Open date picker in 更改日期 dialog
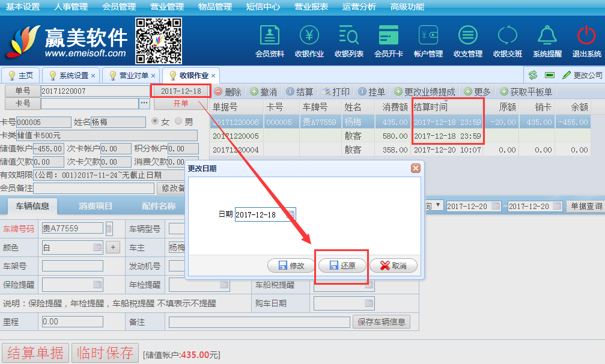Viewport: 605px width, 364px height. [x=290, y=214]
